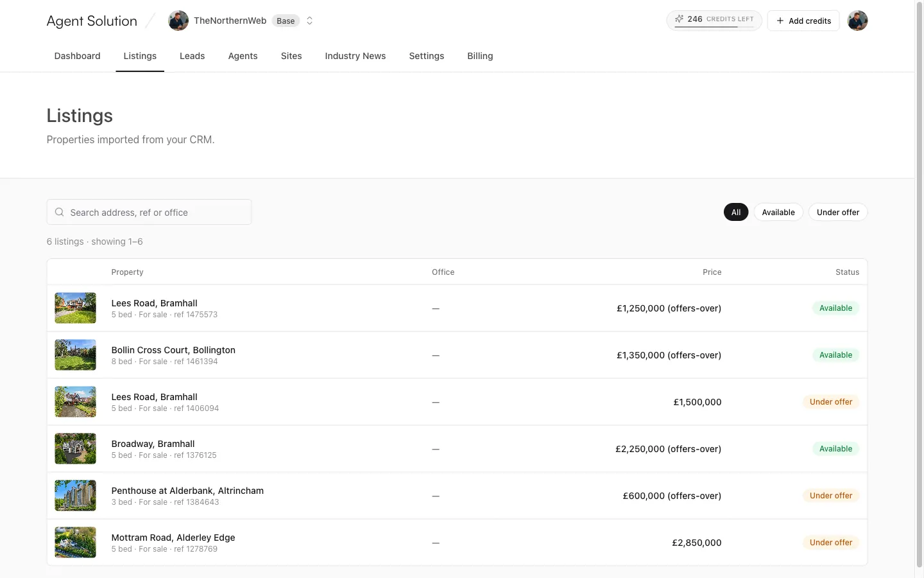Click Available badge for Bollin Cross Court
Viewport: 924px width, 578px height.
pos(835,355)
